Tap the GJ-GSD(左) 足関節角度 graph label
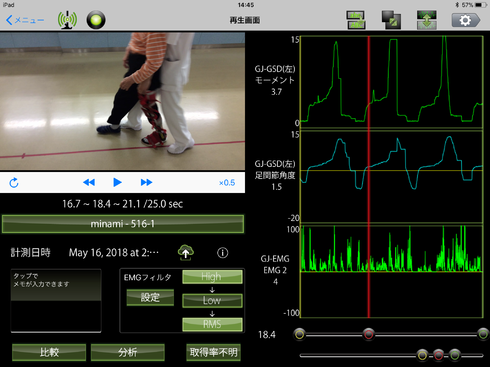Screen dimensions: 490x367 (275, 175)
